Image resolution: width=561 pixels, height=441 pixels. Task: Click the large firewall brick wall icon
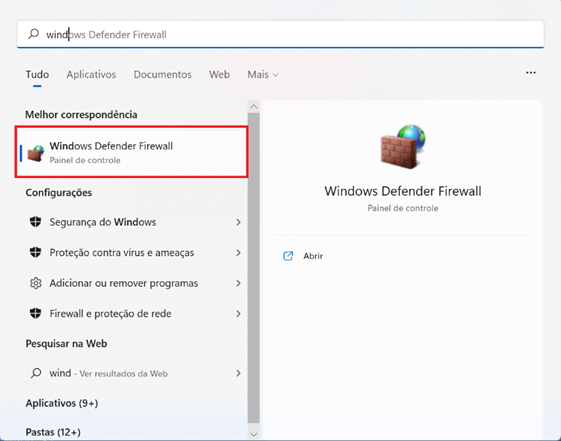403,147
